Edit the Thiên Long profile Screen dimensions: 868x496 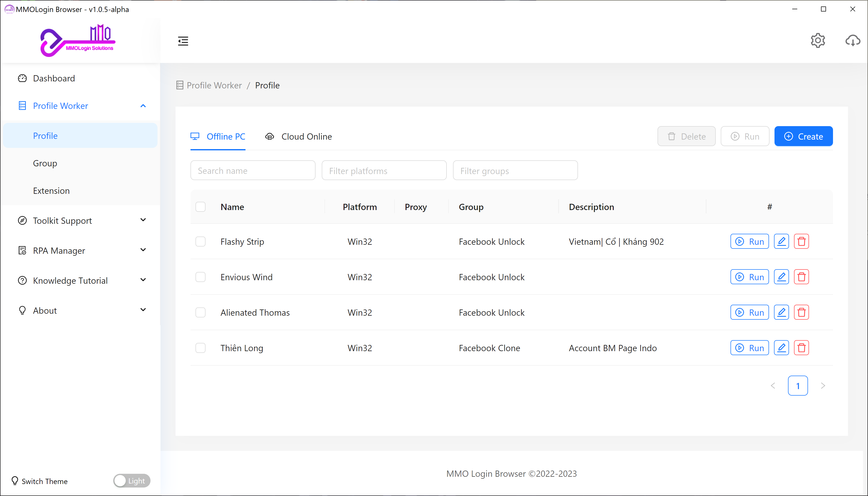[781, 348]
